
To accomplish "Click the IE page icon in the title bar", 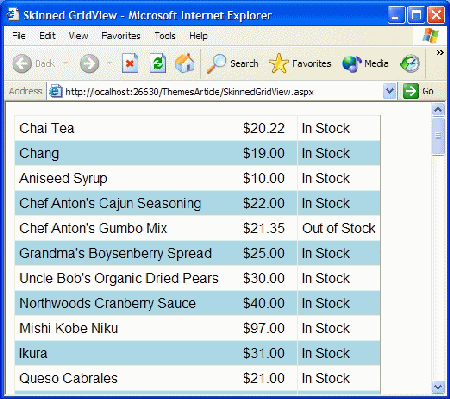I will [x=13, y=14].
